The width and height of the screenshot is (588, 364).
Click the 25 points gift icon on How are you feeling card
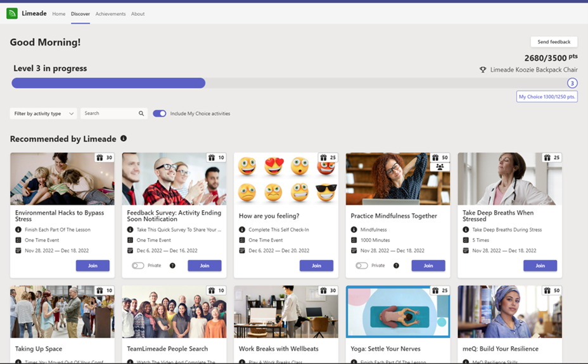324,158
